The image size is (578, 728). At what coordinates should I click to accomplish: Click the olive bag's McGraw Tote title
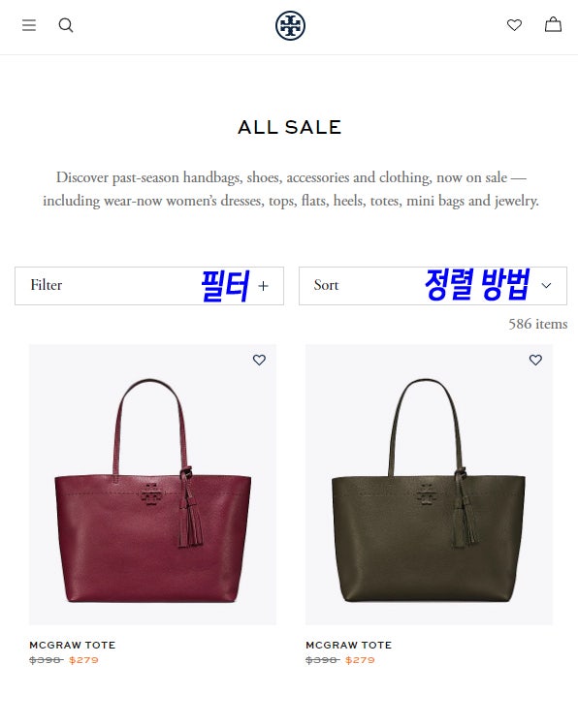click(349, 645)
